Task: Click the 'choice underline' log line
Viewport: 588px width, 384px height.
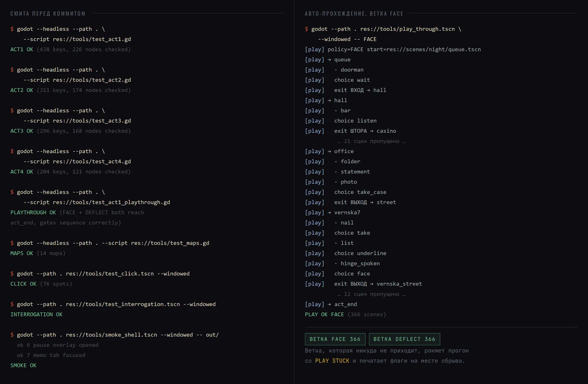Action: (345, 253)
